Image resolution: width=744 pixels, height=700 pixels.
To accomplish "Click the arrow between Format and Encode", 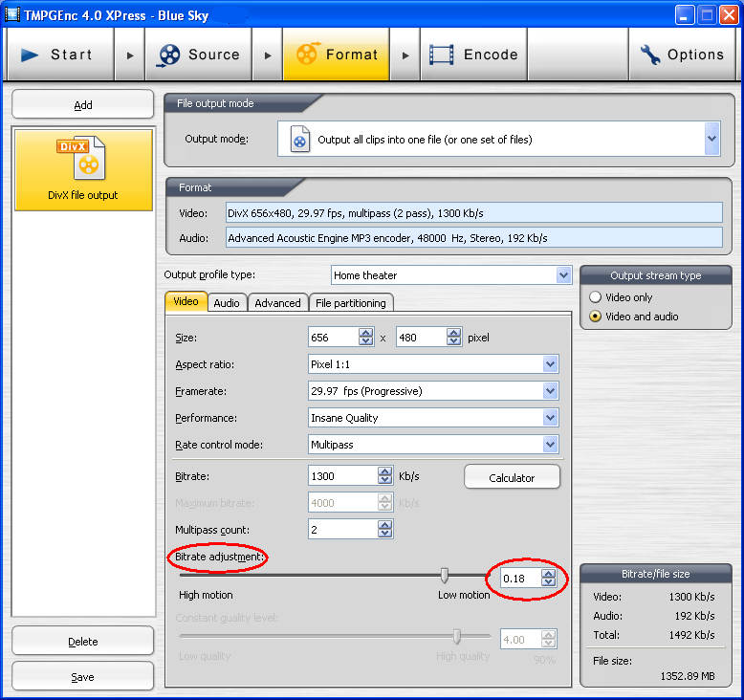I will point(405,55).
